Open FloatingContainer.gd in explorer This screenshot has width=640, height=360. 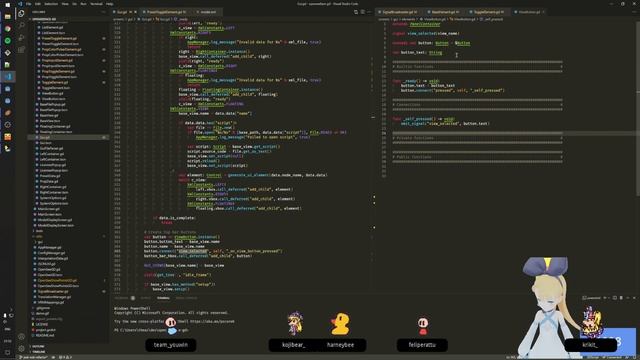[55, 127]
